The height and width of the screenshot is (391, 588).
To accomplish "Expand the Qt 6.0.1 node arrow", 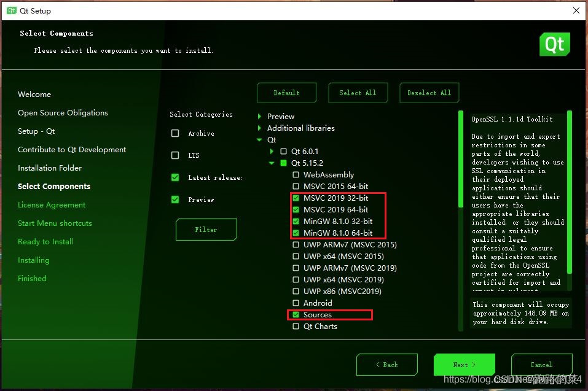I will coord(272,152).
